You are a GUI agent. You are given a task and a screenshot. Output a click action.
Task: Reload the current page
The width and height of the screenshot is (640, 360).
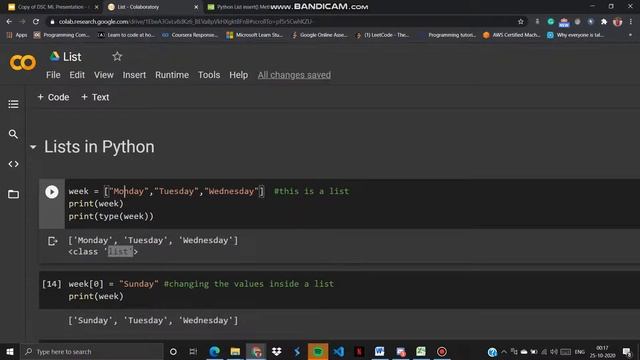[x=36, y=22]
